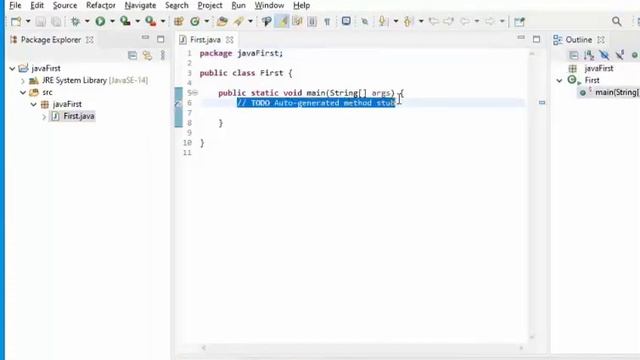Viewport: 640px width, 360px height.
Task: Open Quick Access magnifier search
Action: click(x=617, y=21)
